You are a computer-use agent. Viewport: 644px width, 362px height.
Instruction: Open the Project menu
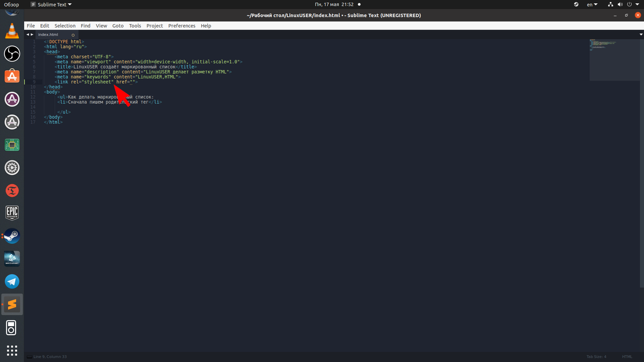point(155,26)
